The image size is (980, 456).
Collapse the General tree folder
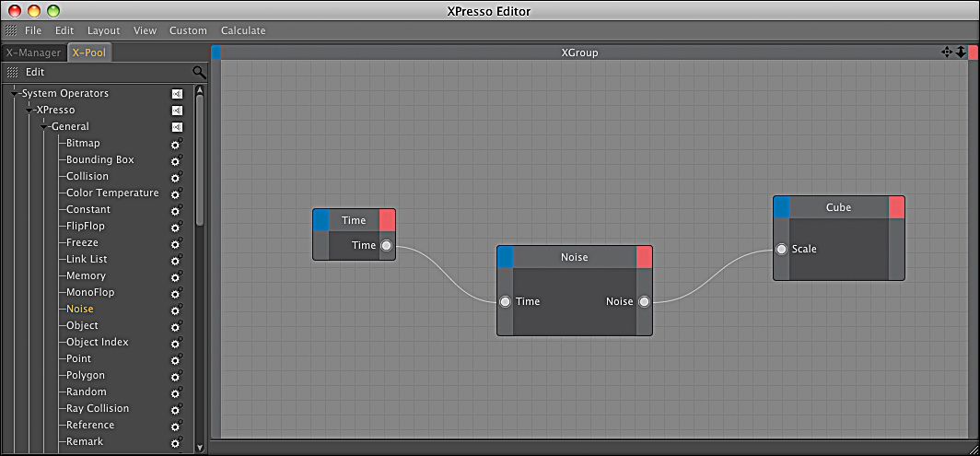click(x=44, y=127)
